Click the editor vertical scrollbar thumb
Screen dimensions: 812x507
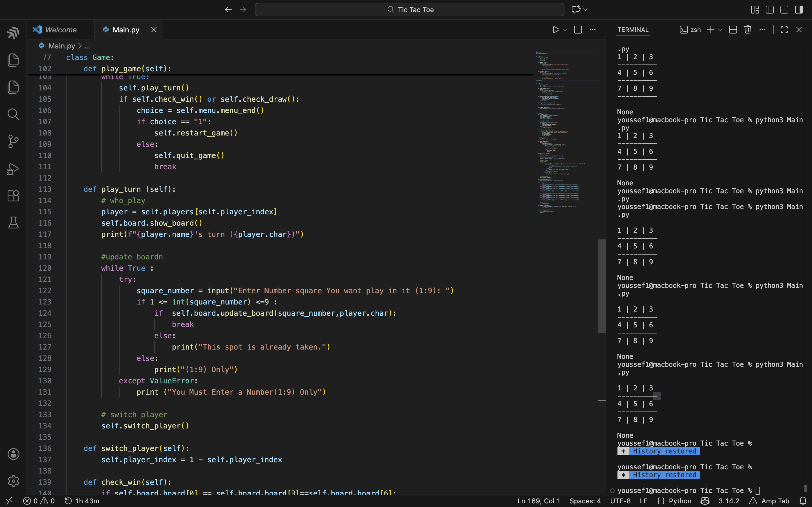601,286
